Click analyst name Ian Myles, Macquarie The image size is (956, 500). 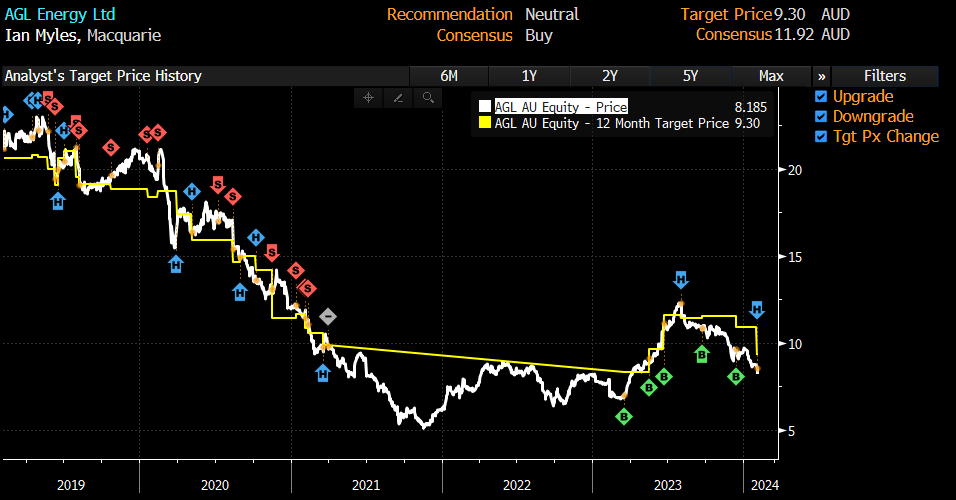coord(83,35)
